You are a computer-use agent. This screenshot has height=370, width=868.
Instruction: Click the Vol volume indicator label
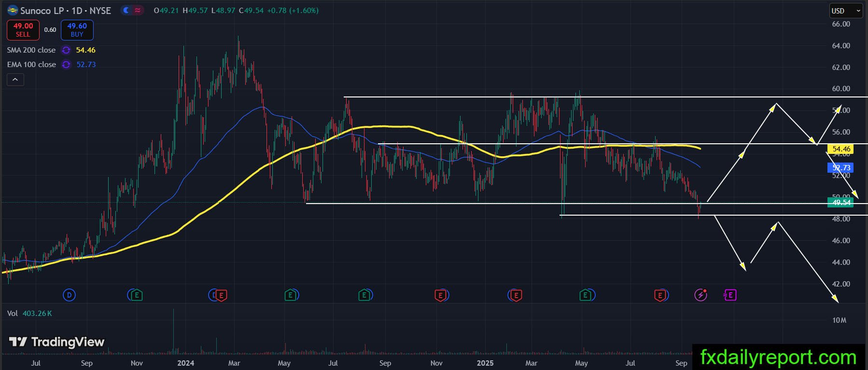coord(13,314)
